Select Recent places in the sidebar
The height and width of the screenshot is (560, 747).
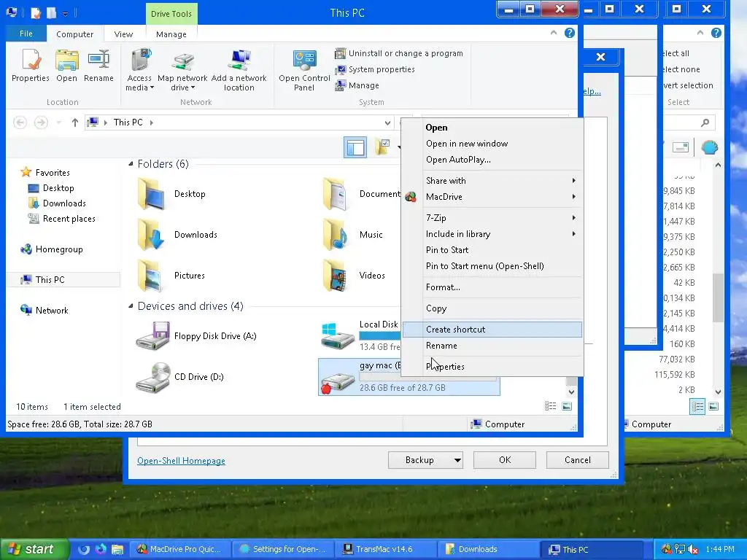[x=62, y=219]
